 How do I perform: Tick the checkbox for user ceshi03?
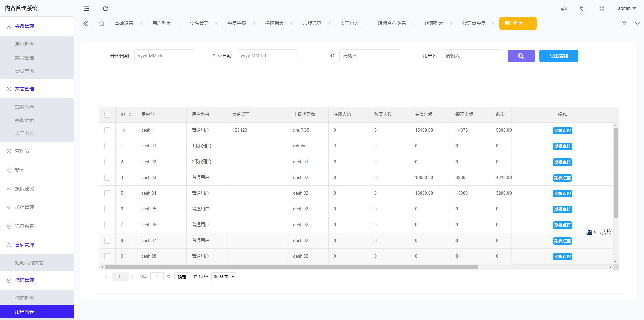(x=107, y=178)
